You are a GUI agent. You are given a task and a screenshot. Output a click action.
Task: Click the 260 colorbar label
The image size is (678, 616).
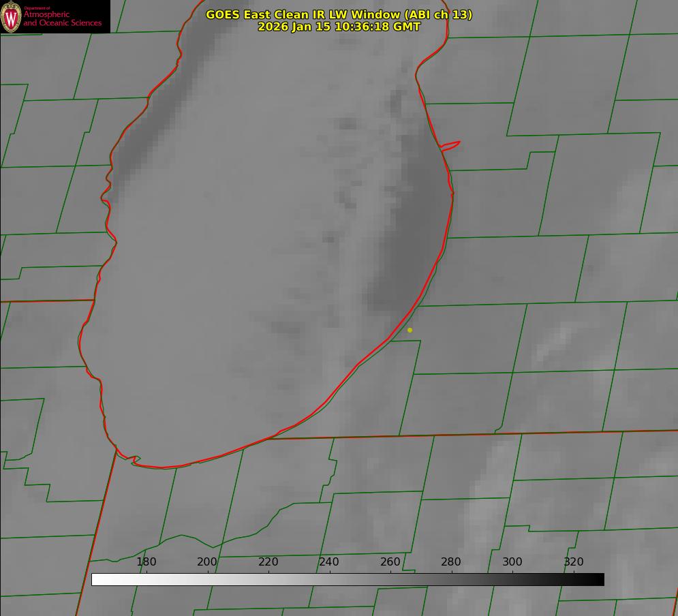[x=390, y=561]
